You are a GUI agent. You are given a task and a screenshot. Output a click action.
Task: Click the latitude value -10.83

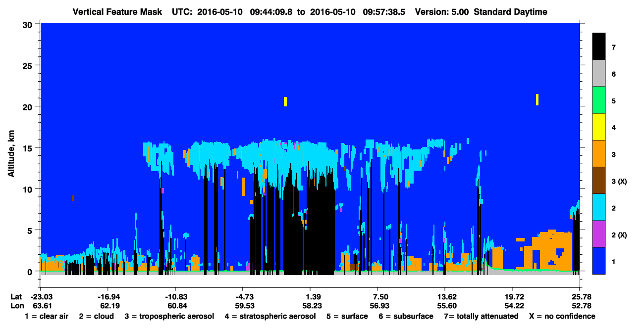[175, 296]
